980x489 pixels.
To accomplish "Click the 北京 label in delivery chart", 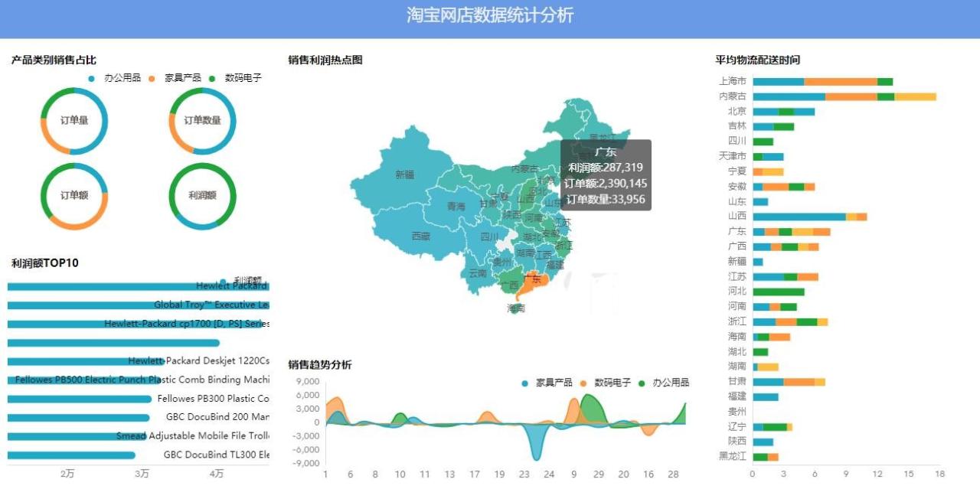I will [x=737, y=112].
